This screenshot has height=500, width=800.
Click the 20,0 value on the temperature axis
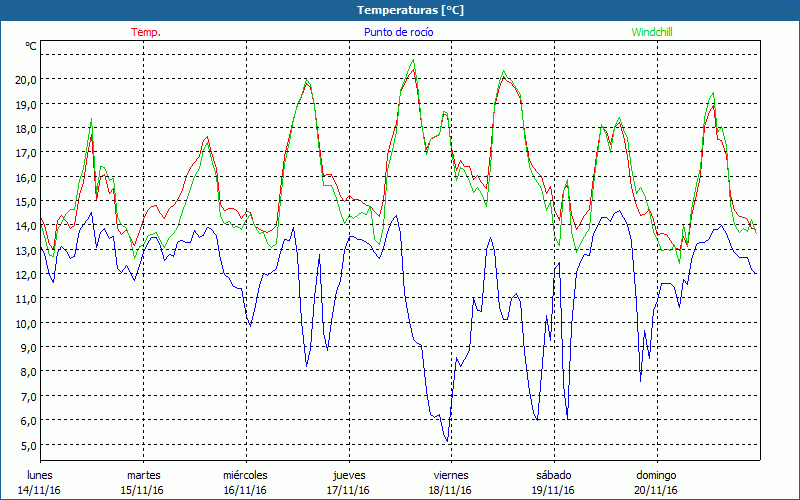click(x=26, y=79)
